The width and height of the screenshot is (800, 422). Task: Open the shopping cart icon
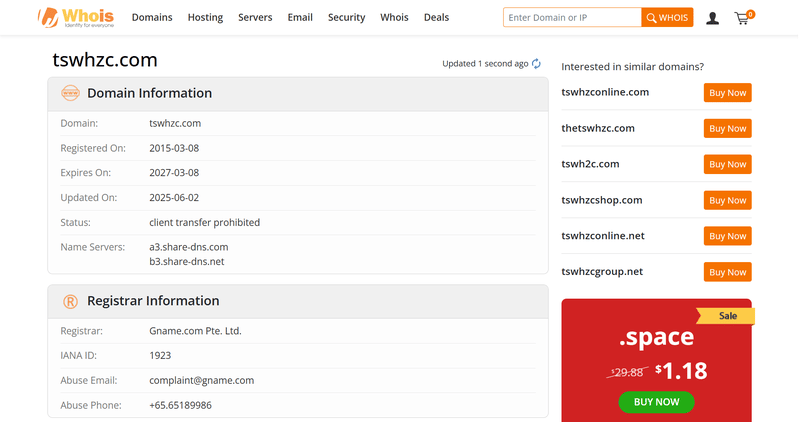[x=744, y=18]
